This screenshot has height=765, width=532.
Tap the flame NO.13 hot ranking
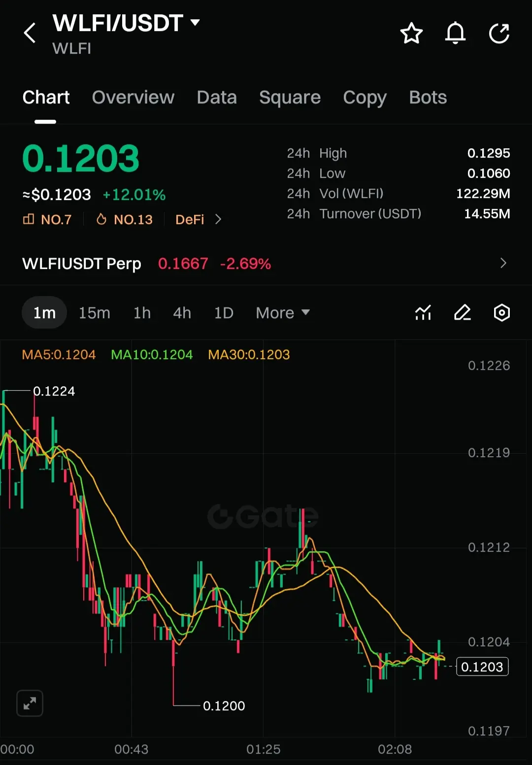tap(124, 219)
